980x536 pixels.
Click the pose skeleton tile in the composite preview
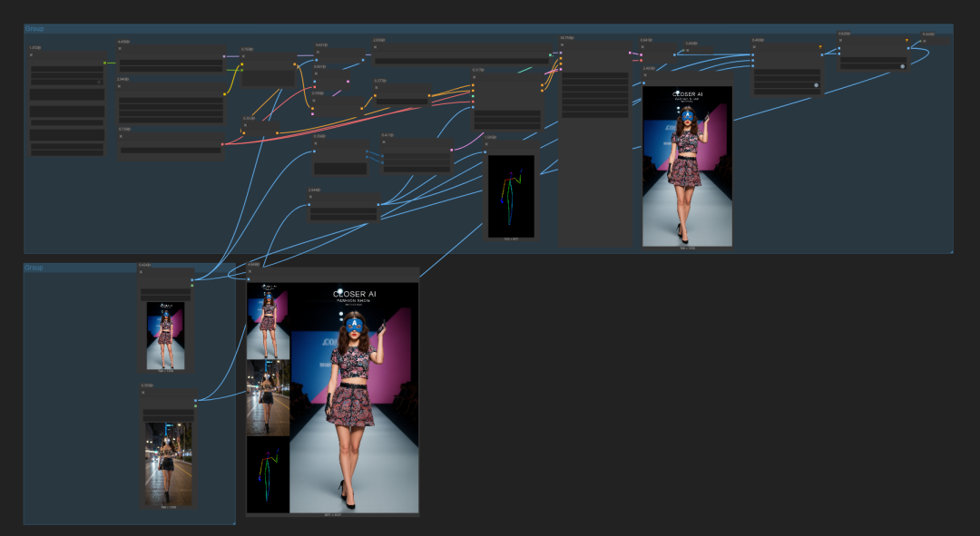pos(268,474)
